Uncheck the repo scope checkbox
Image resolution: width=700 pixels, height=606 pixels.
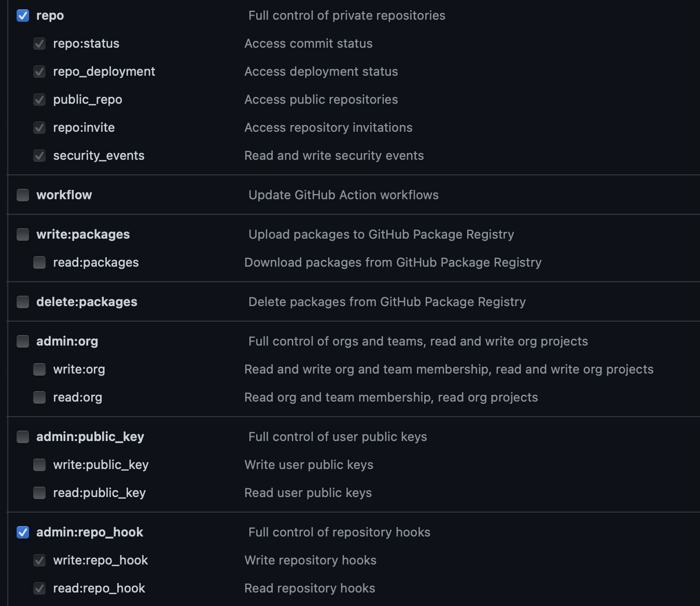coord(23,16)
